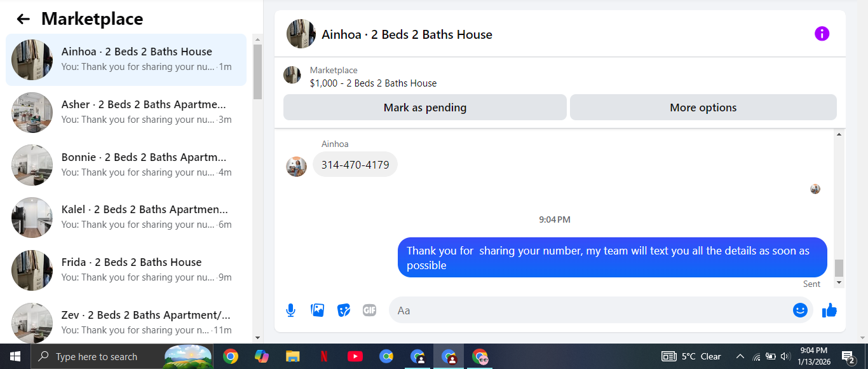Click Mark as pending button

[424, 108]
